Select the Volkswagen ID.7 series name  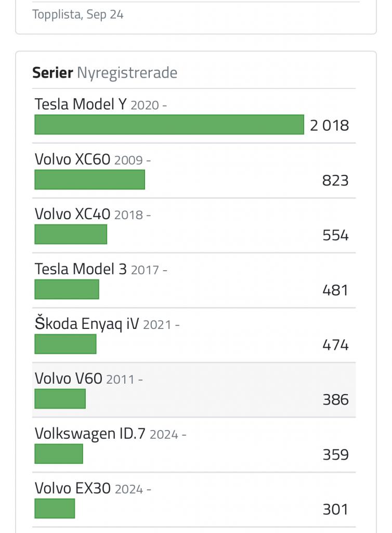90,434
